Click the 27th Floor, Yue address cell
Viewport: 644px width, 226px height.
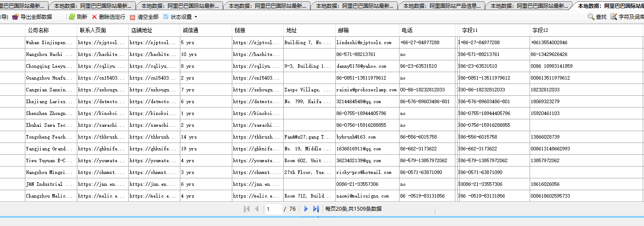coord(310,173)
